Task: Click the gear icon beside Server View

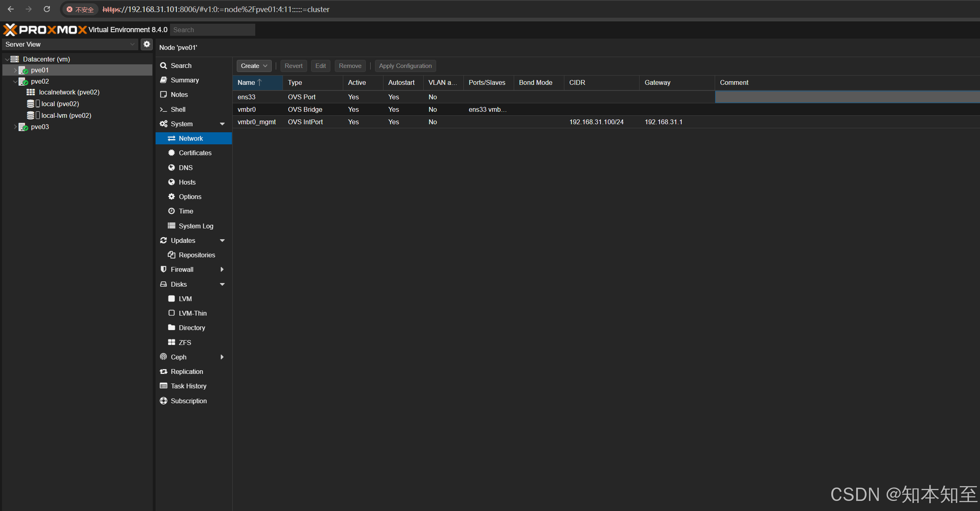Action: pos(147,44)
